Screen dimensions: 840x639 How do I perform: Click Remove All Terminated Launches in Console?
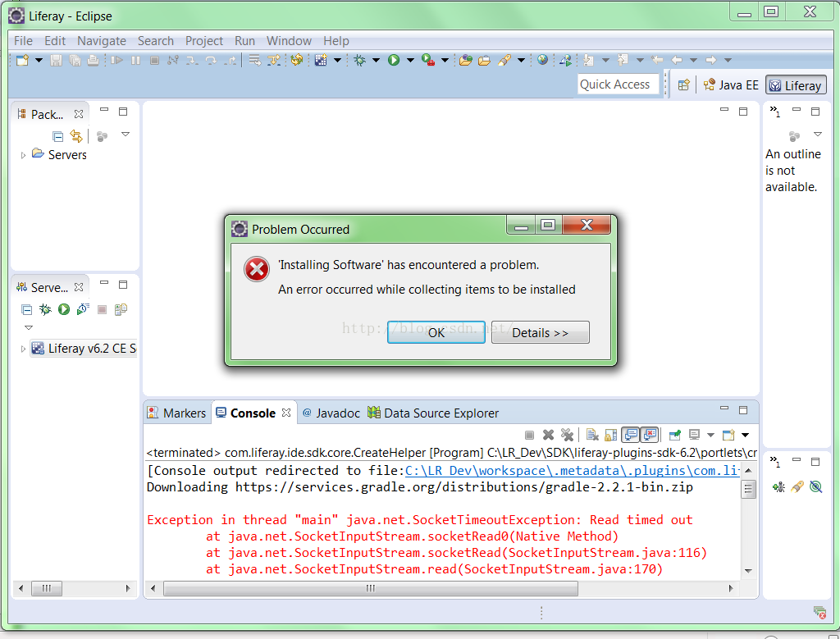[x=567, y=435]
